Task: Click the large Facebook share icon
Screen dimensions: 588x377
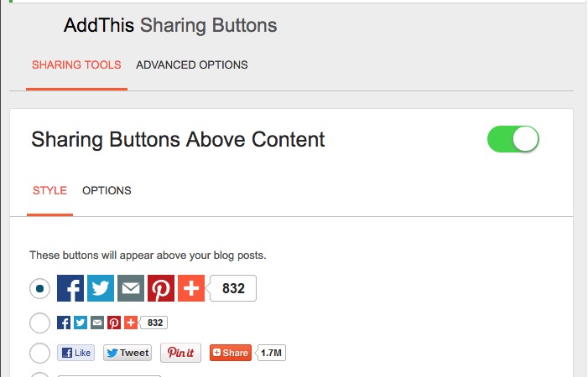Action: [x=70, y=288]
